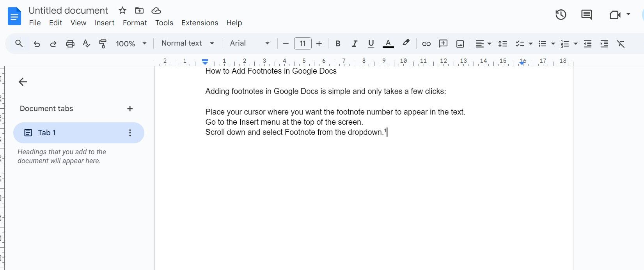Viewport: 644px width, 270px height.
Task: Start a meeting with camera icon
Action: click(615, 15)
